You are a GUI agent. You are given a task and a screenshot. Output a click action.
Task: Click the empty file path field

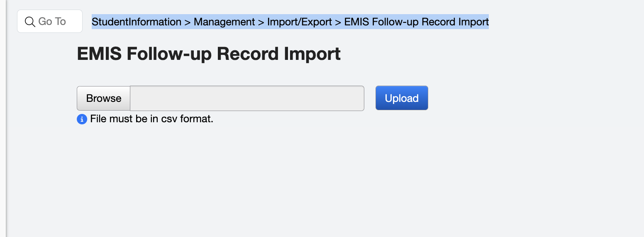pos(247,99)
